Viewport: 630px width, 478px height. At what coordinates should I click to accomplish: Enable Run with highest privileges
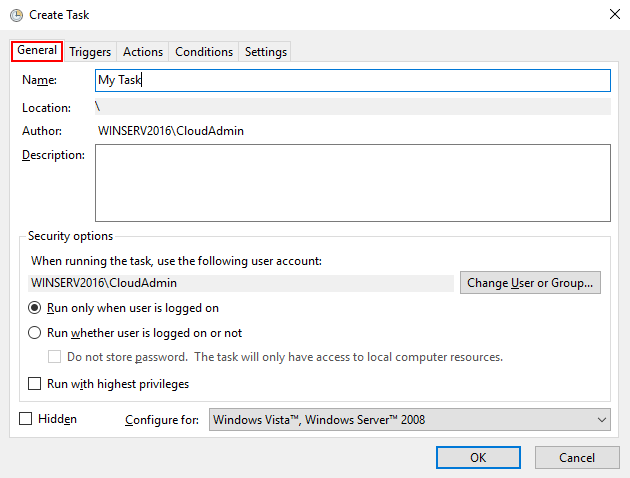click(x=36, y=383)
